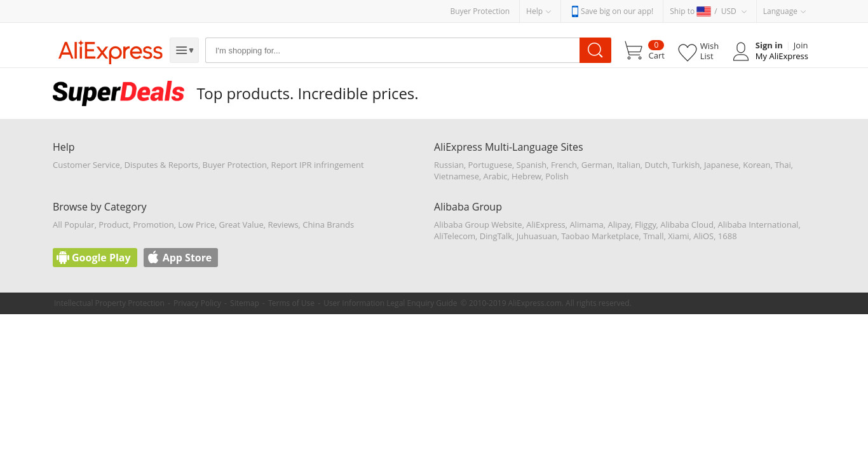Click the App Store download button
Image resolution: width=868 pixels, height=463 pixels.
point(180,258)
